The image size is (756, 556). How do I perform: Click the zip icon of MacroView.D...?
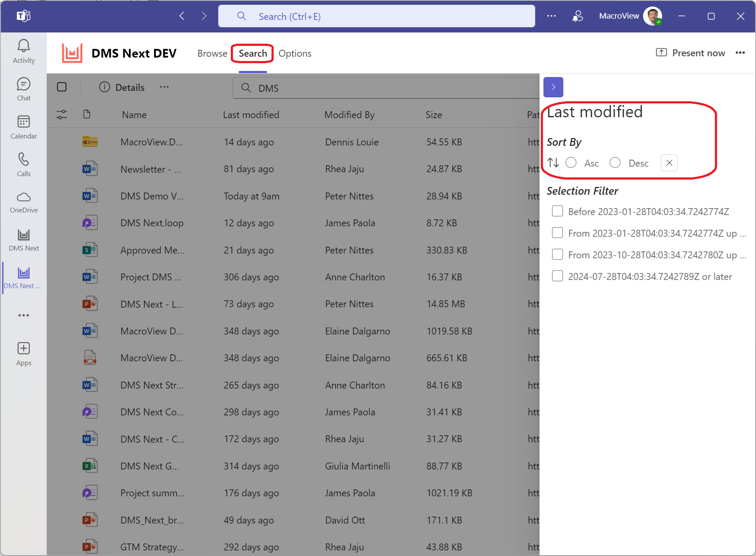point(90,141)
